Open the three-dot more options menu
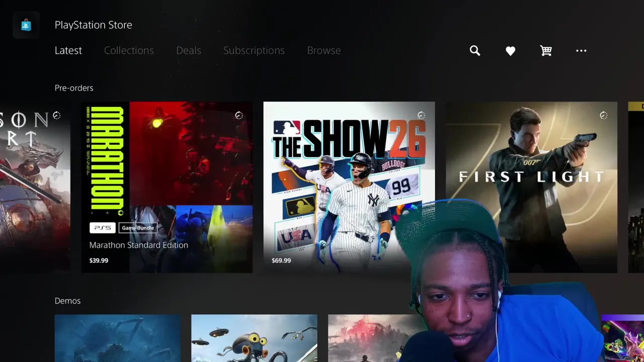This screenshot has width=644, height=362. [x=581, y=51]
